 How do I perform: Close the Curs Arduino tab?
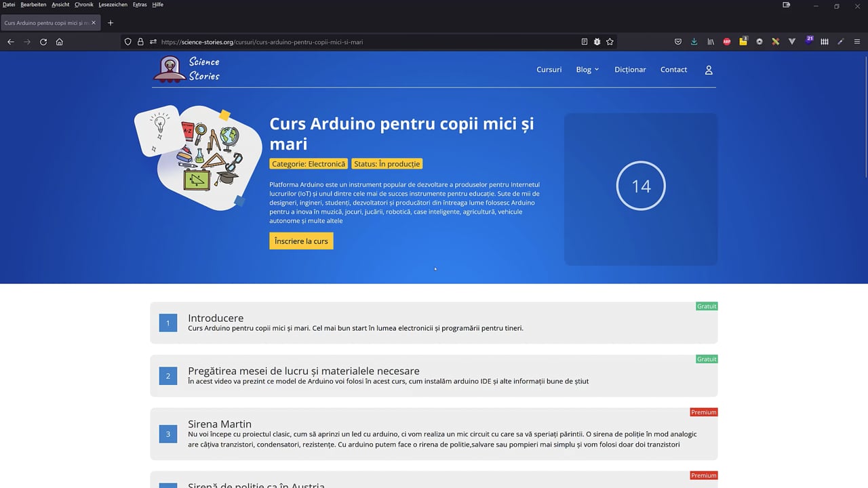(94, 23)
